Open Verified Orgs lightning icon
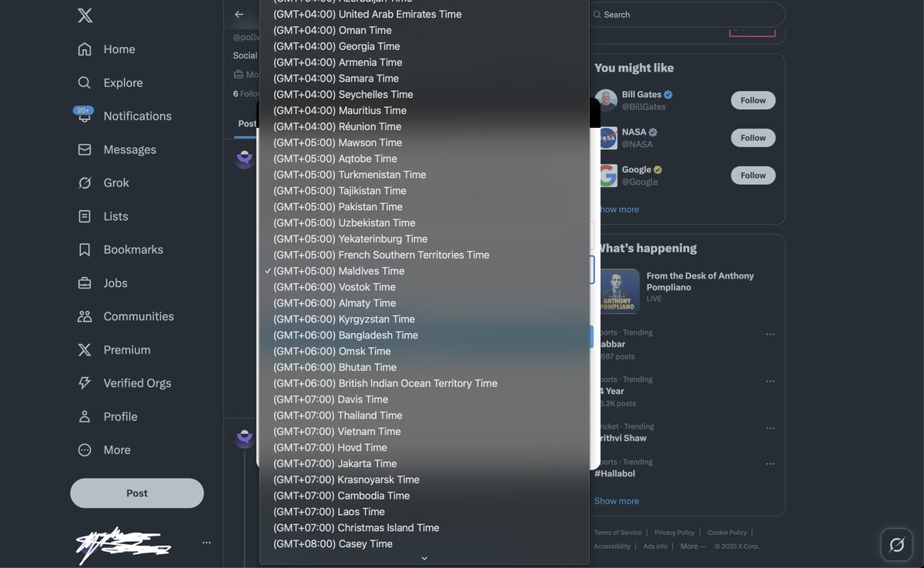 pos(85,383)
